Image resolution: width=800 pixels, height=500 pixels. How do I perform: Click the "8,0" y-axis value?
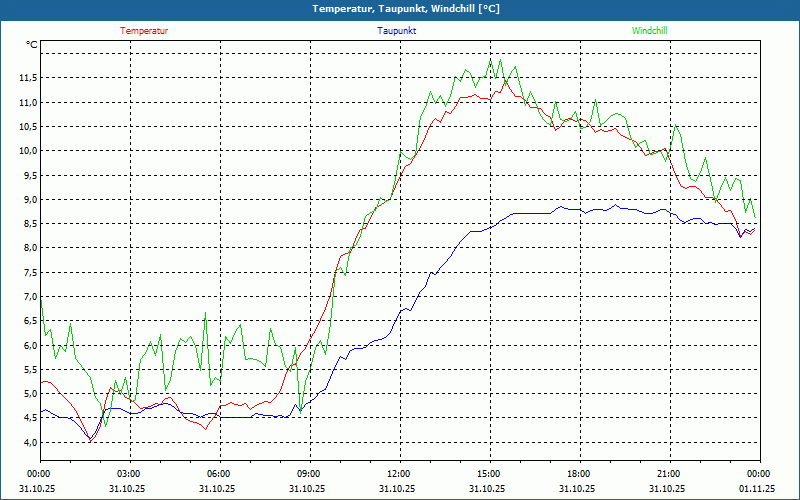(30, 248)
